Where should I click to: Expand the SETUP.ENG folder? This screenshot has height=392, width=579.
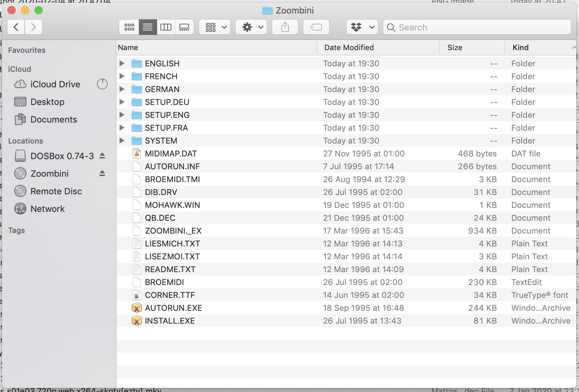122,115
